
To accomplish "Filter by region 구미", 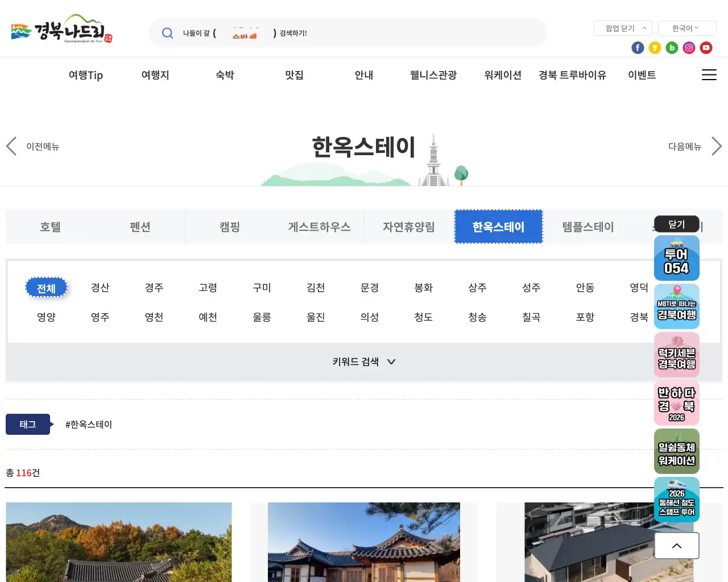I will tap(262, 288).
